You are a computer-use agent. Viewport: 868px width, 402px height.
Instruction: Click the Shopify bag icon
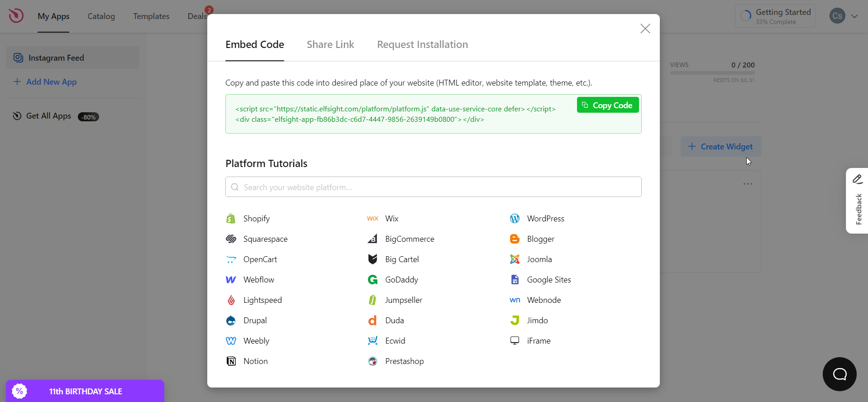click(231, 219)
